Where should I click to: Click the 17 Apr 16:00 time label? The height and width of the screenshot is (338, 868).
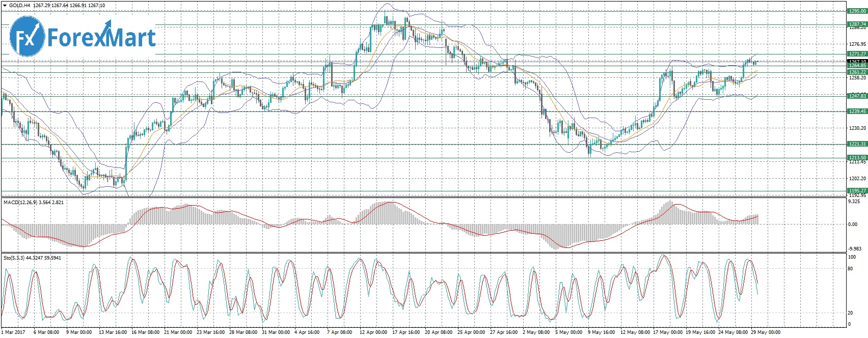pos(406,332)
